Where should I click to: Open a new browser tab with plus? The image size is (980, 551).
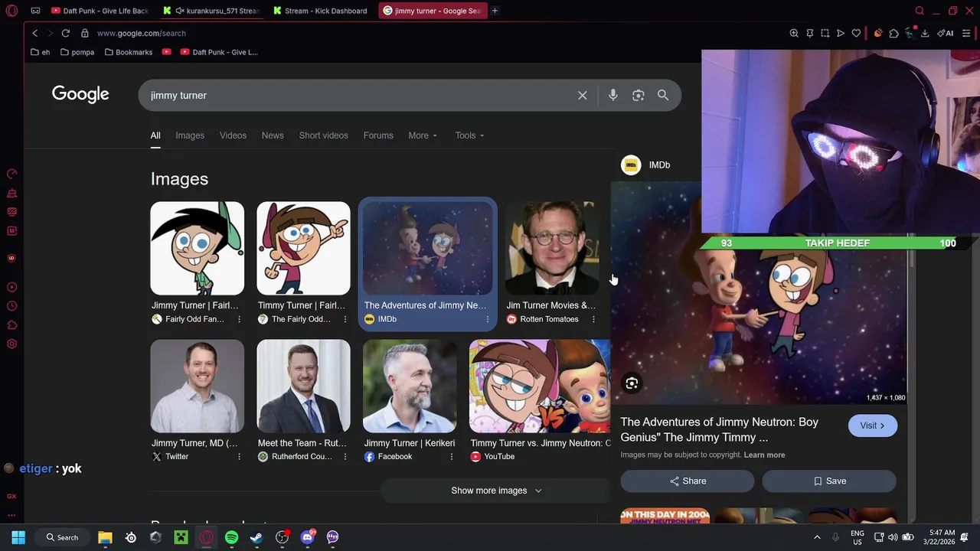pyautogui.click(x=495, y=11)
